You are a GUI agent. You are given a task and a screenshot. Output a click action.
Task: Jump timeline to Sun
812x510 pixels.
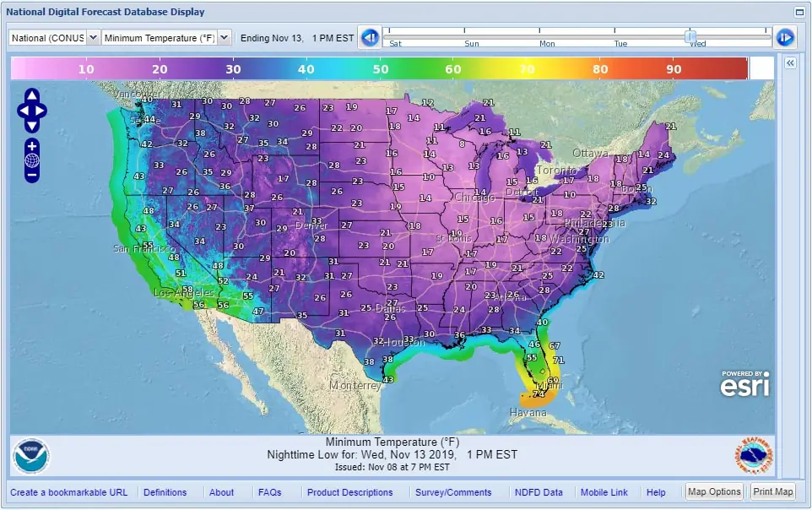471,44
